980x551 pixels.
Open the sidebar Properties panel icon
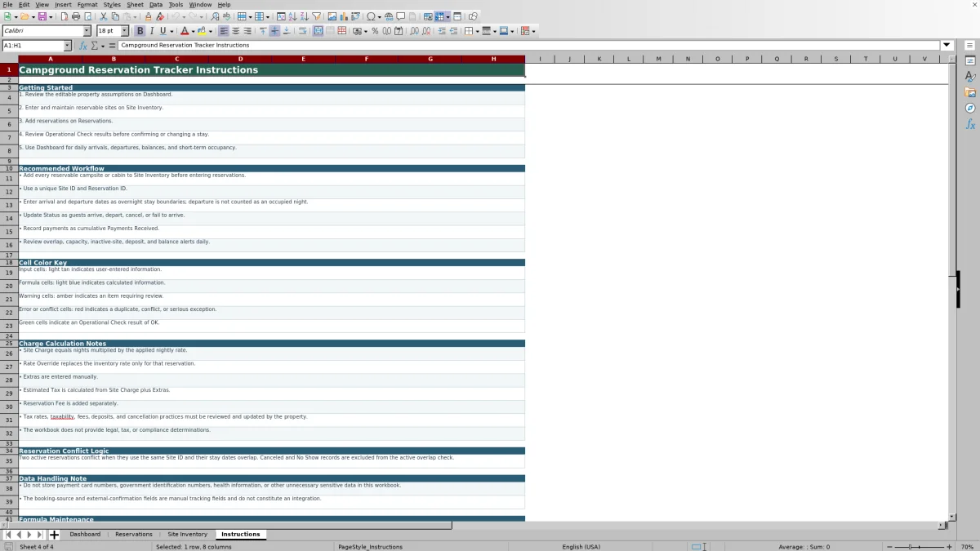click(x=970, y=61)
